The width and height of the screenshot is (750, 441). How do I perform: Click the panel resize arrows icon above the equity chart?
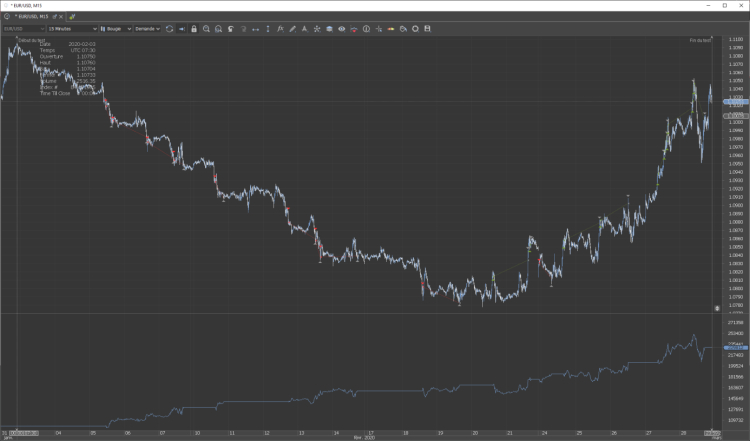pyautogui.click(x=717, y=309)
